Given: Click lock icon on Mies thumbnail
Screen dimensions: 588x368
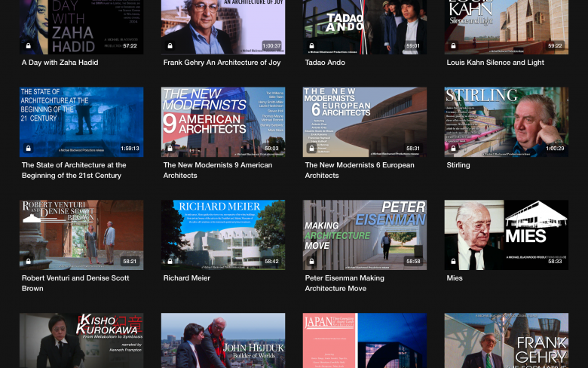Looking at the screenshot, I should pos(454,262).
